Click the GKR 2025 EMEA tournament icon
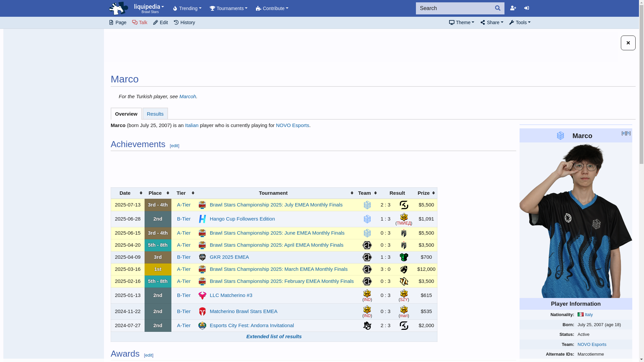 202,257
